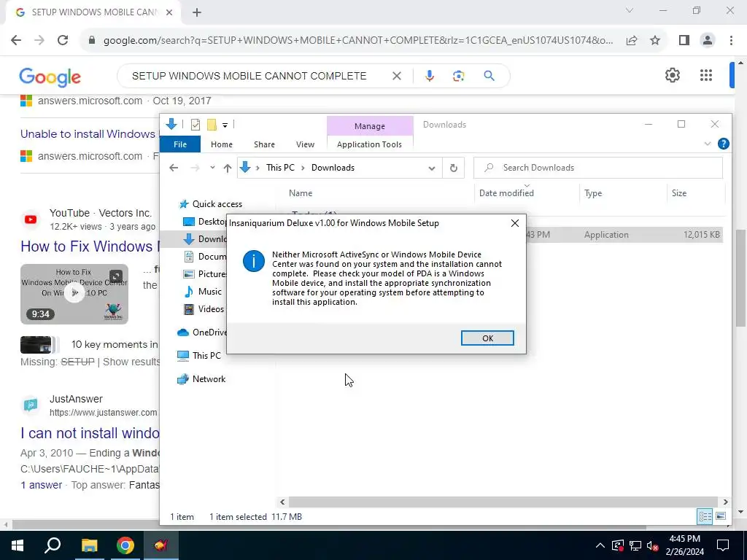Open Chrome profile avatar
Screen dimensions: 747x560
708,41
